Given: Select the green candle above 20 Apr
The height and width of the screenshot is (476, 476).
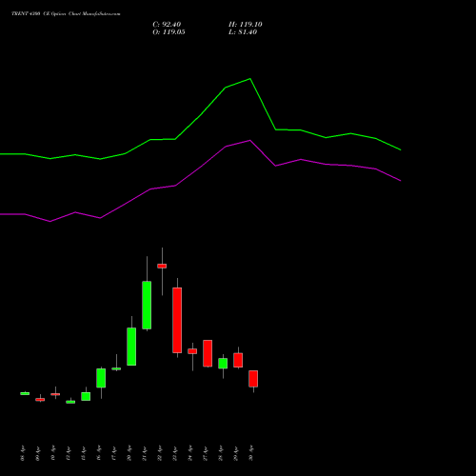Looking at the screenshot, I should [131, 347].
